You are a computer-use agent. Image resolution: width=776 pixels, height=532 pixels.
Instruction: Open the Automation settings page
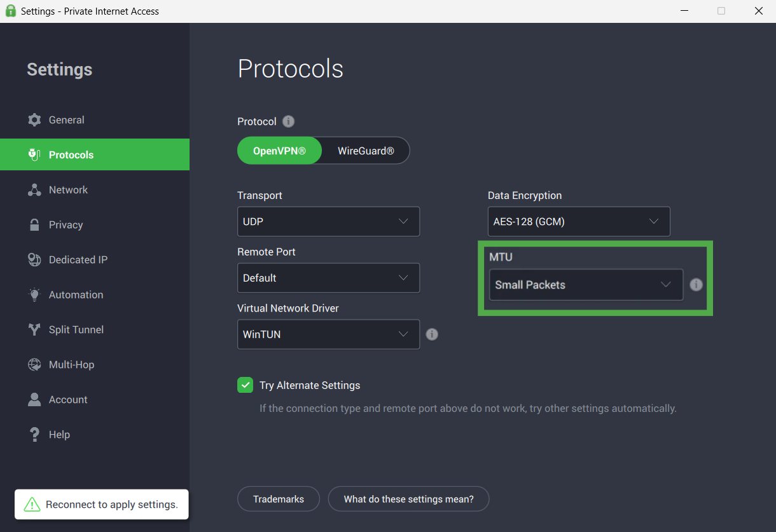[95, 294]
